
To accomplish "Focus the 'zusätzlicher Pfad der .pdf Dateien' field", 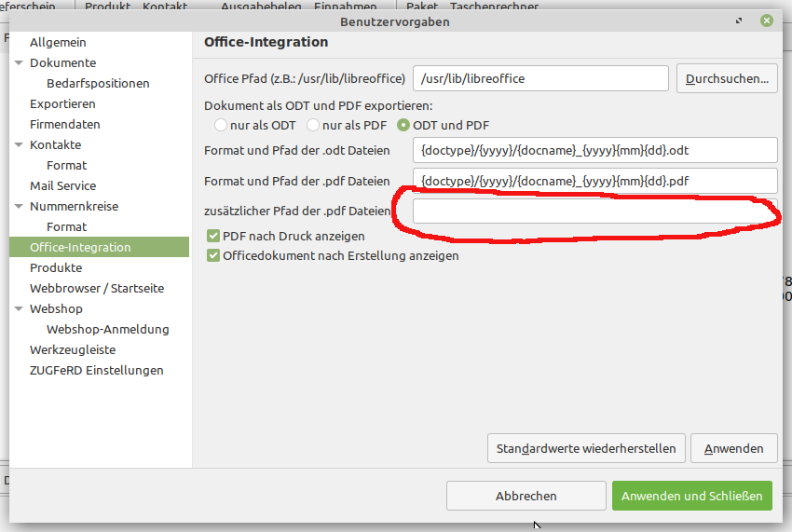I will click(x=594, y=211).
